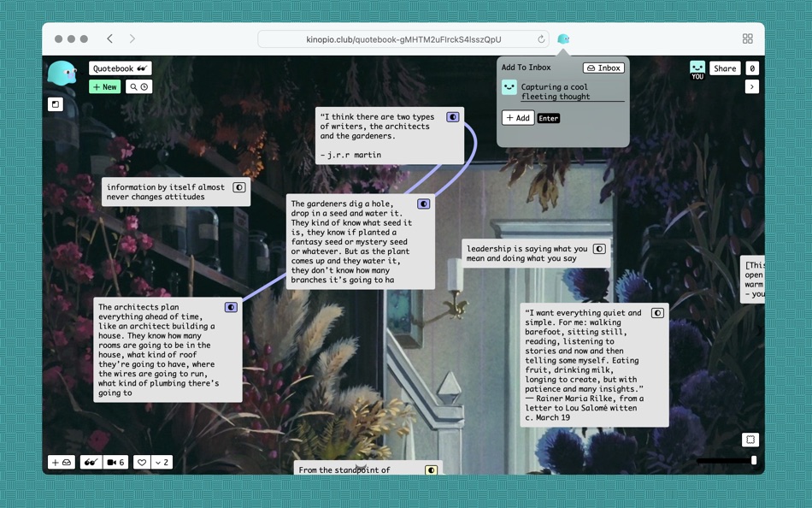Click the zoom slider at bottom right

coord(727,460)
